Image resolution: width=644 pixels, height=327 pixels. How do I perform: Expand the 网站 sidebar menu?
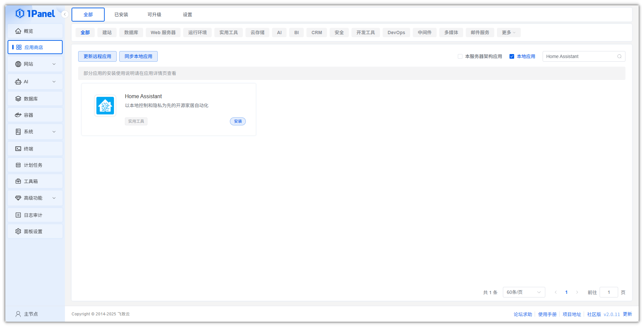click(x=35, y=64)
